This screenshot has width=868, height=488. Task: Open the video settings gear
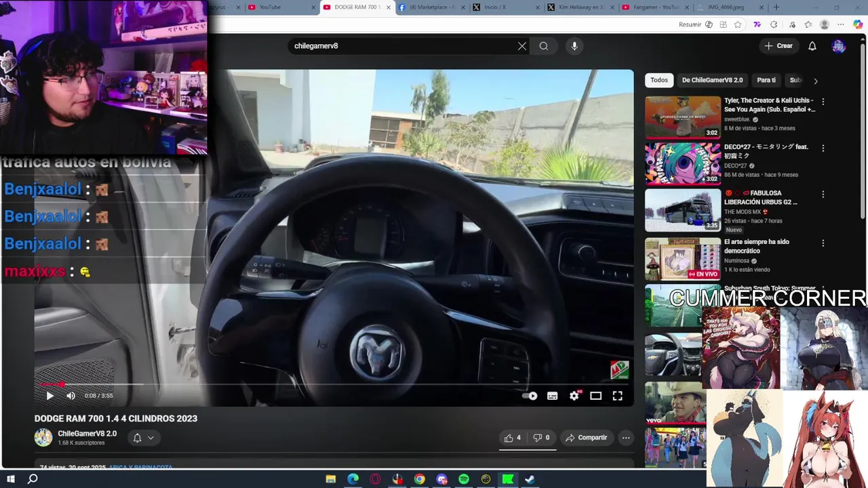(574, 396)
